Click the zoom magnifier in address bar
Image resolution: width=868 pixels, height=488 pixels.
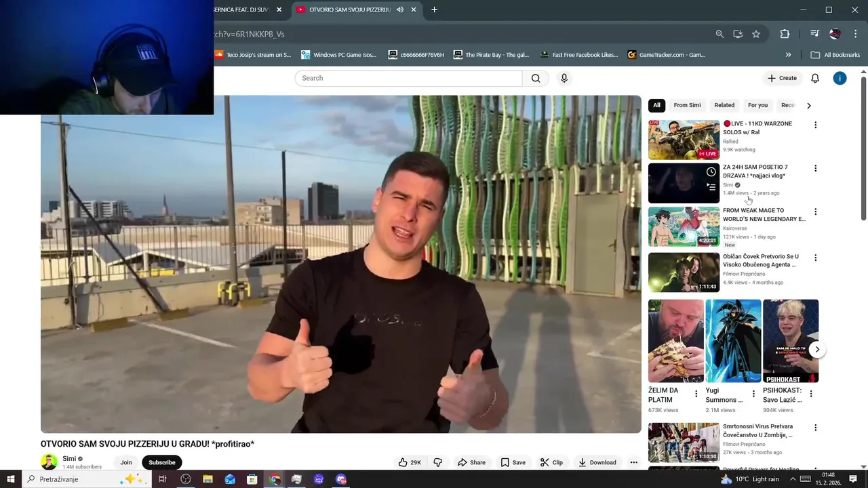(719, 34)
